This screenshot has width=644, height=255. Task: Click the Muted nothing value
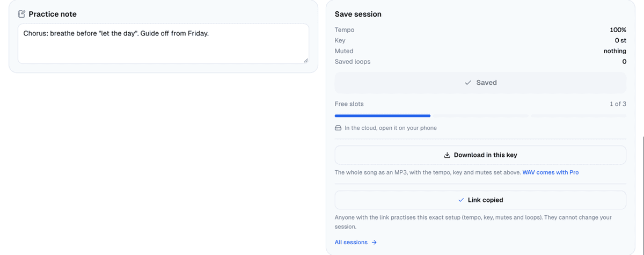[x=615, y=51]
